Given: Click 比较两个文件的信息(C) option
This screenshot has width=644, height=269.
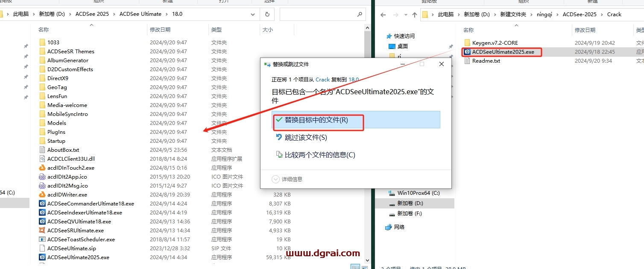Looking at the screenshot, I should (319, 155).
